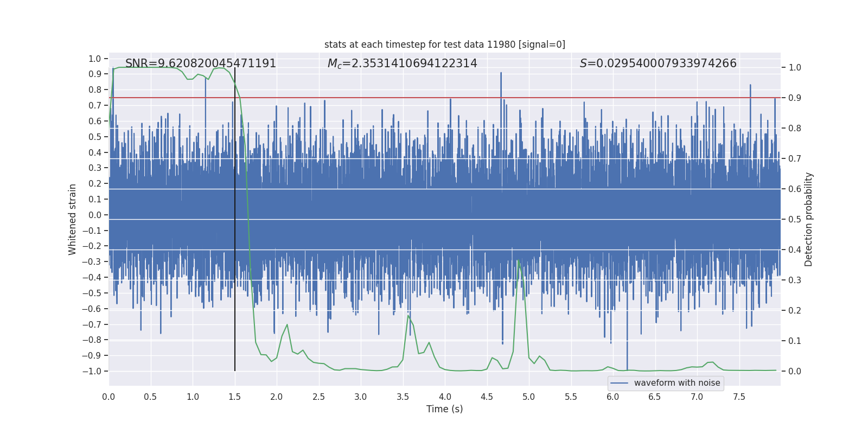Click the 0.4 tick on Whitened strain axis

(95, 152)
